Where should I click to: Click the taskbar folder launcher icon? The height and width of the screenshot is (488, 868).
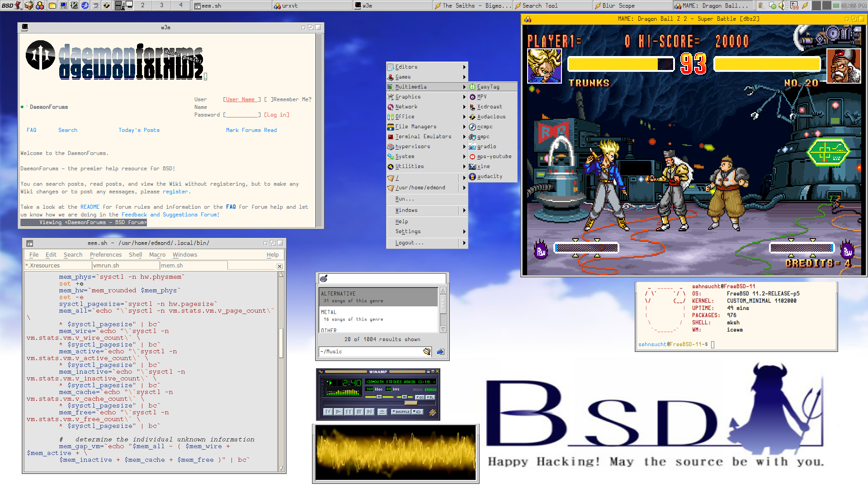(52, 5)
